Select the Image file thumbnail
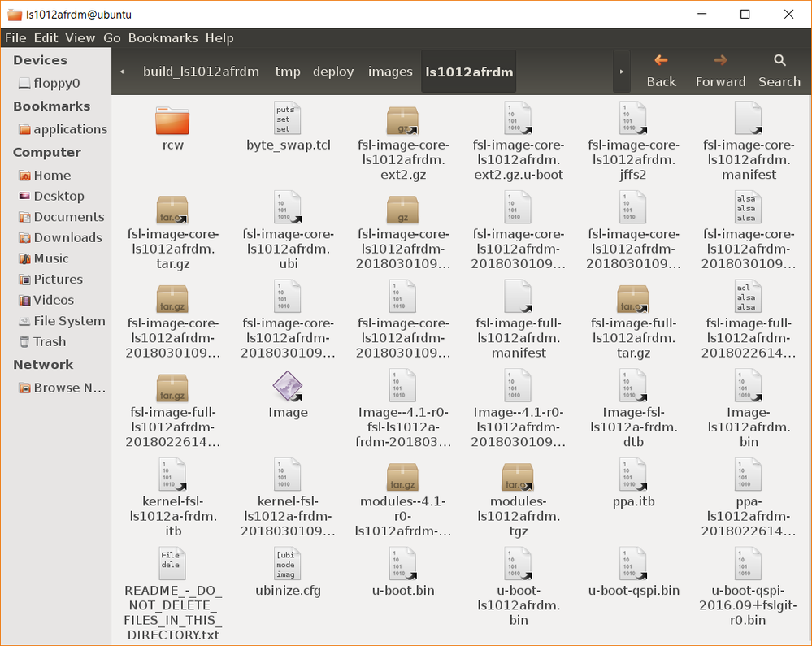Image resolution: width=812 pixels, height=646 pixels. [287, 386]
